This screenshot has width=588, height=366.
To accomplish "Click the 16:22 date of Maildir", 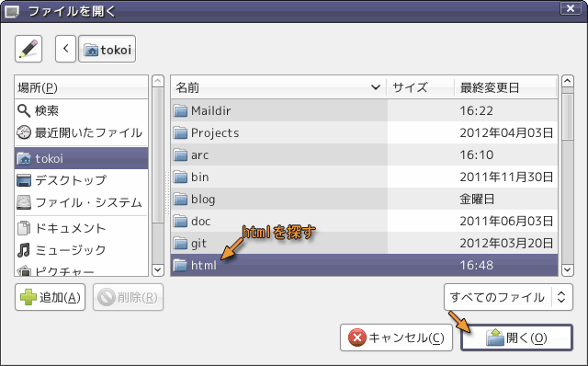I will pos(476,110).
